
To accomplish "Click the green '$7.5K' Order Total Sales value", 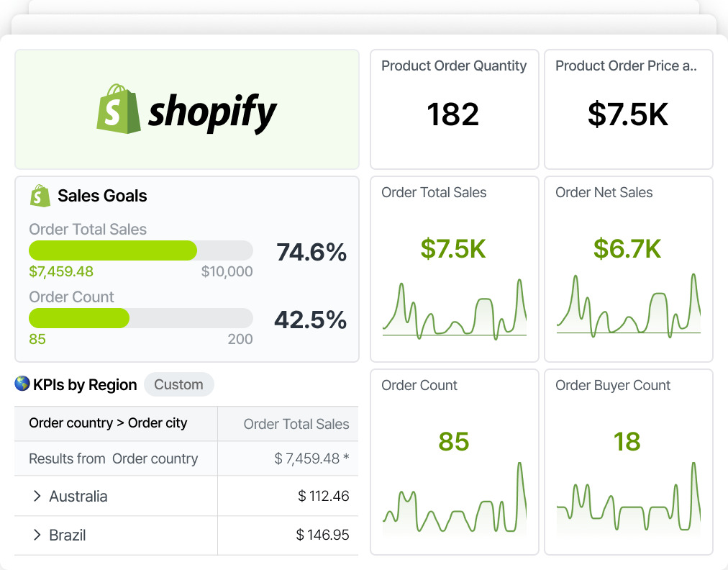I will coord(453,248).
